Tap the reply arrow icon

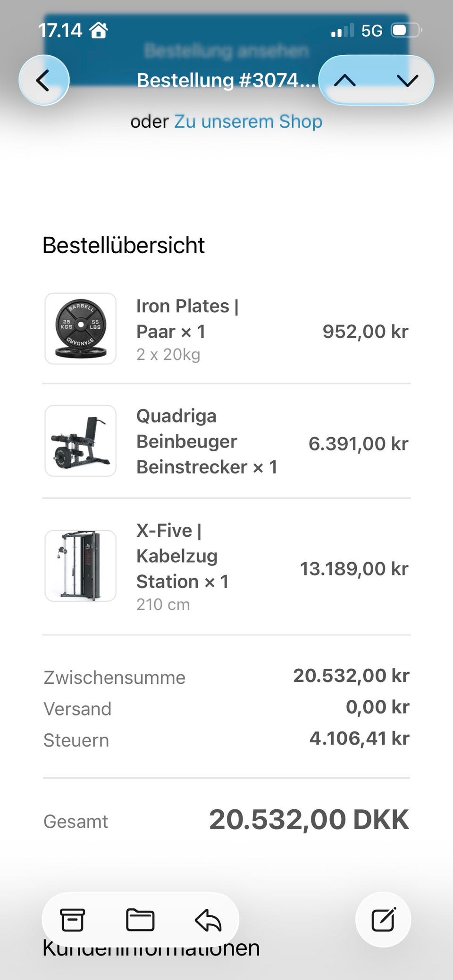click(x=208, y=920)
